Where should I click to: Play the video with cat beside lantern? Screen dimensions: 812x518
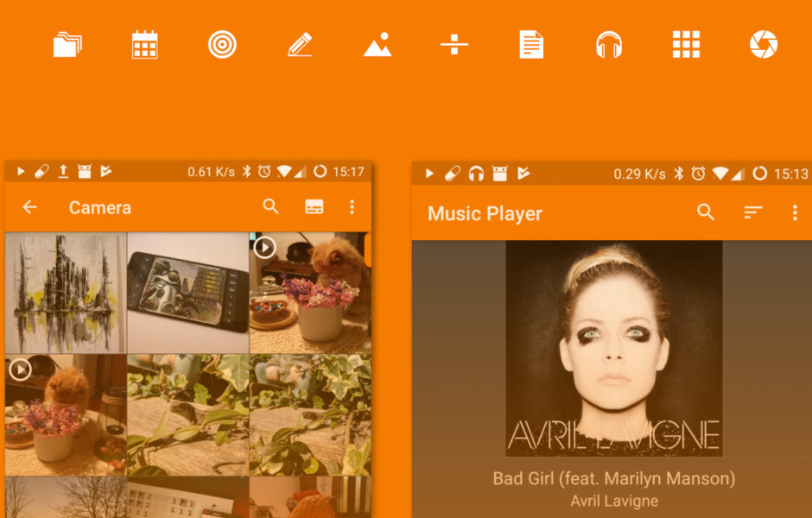coord(66,414)
